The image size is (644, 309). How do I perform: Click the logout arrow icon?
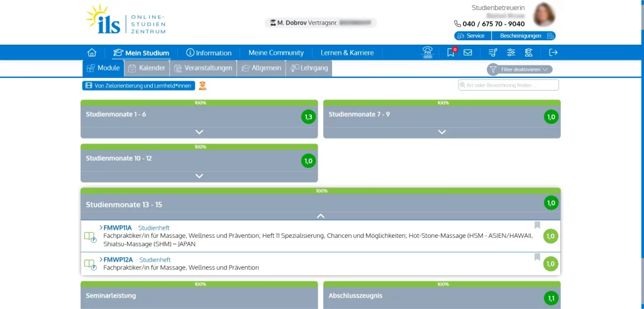[x=553, y=53]
